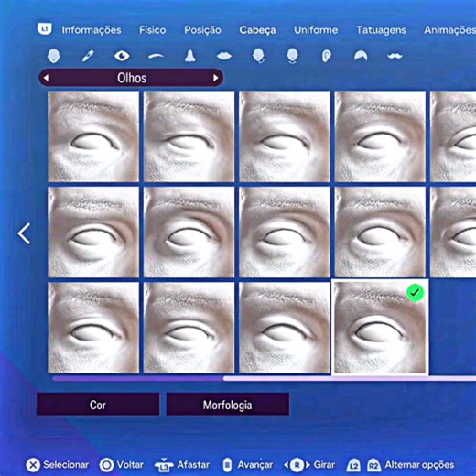Click the circle button icon beside Voltar
Screen dimensions: 476x476
[106, 465]
